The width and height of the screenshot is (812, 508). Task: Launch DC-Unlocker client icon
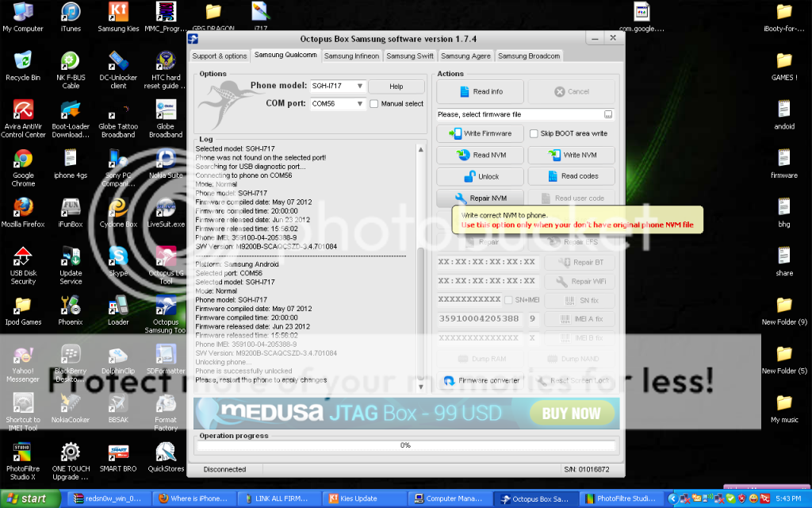[x=118, y=70]
